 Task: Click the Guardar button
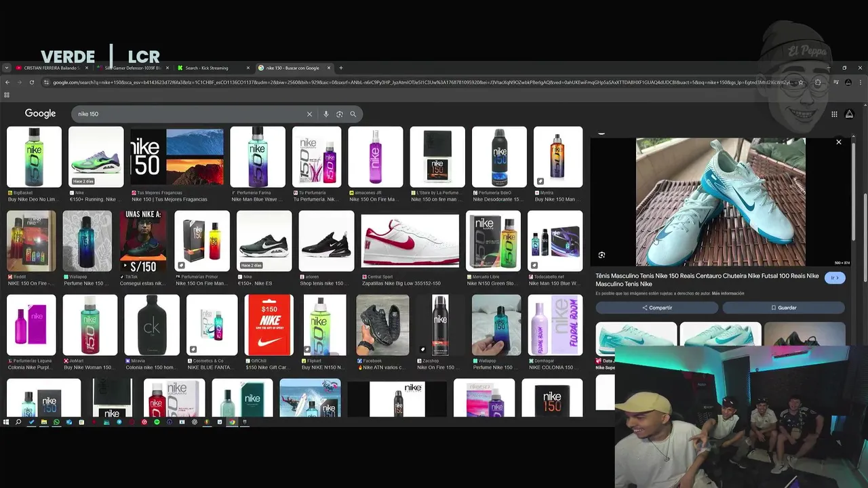click(x=783, y=308)
